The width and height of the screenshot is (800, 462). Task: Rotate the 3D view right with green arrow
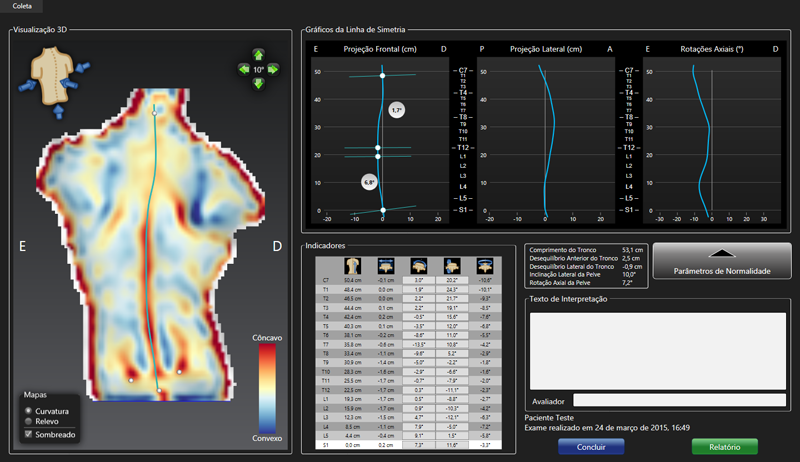tap(273, 69)
